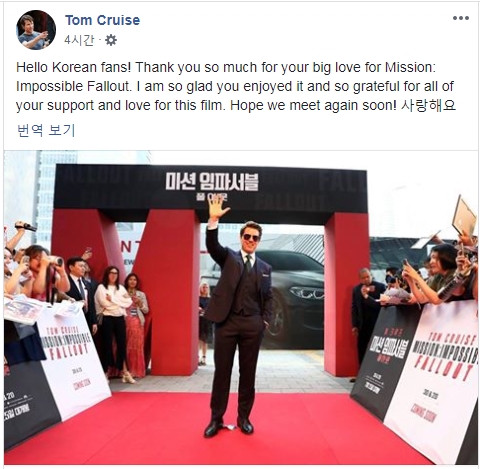The image size is (480, 469).
Task: Click the tablet held up by fan
Action: pyautogui.click(x=464, y=216)
